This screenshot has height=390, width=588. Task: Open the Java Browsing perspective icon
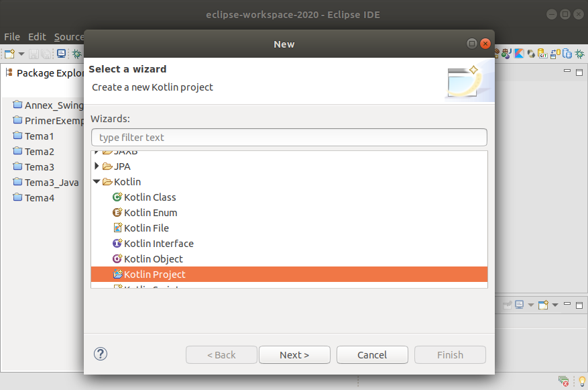507,54
